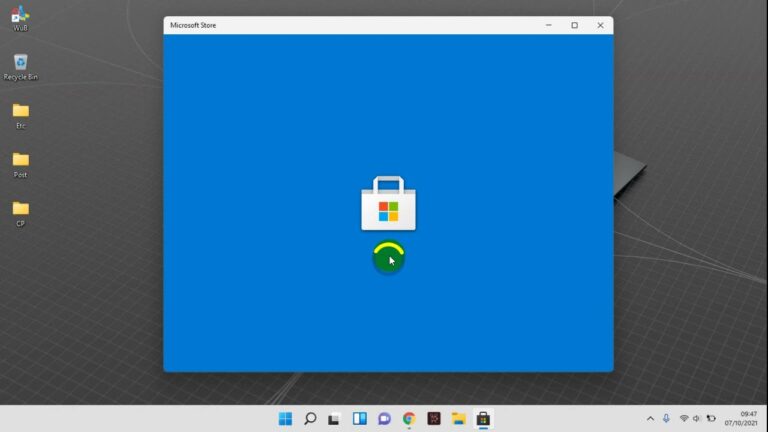Select the Recycle Bin desktop icon
Screen dimensions: 768x432
point(20,67)
